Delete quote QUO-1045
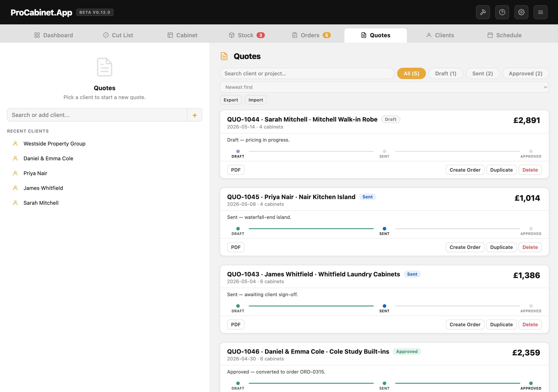The width and height of the screenshot is (558, 392). pyautogui.click(x=530, y=247)
